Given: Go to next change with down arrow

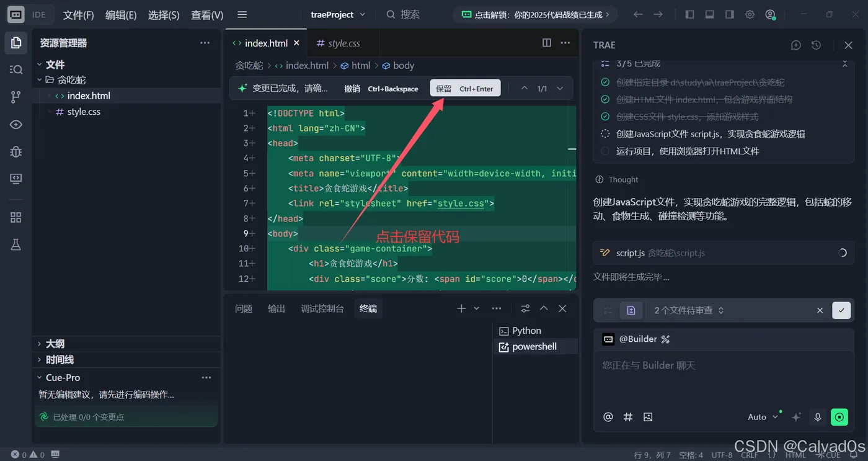Looking at the screenshot, I should click(560, 89).
